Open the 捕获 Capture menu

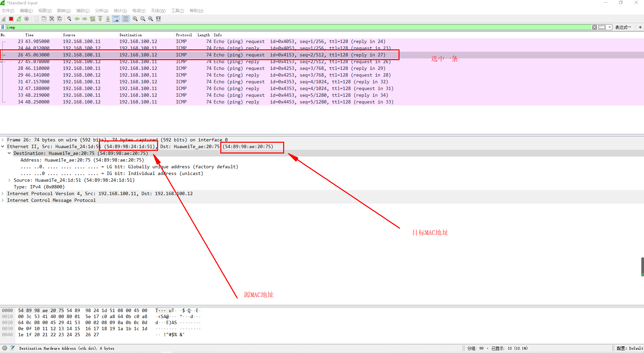point(83,10)
